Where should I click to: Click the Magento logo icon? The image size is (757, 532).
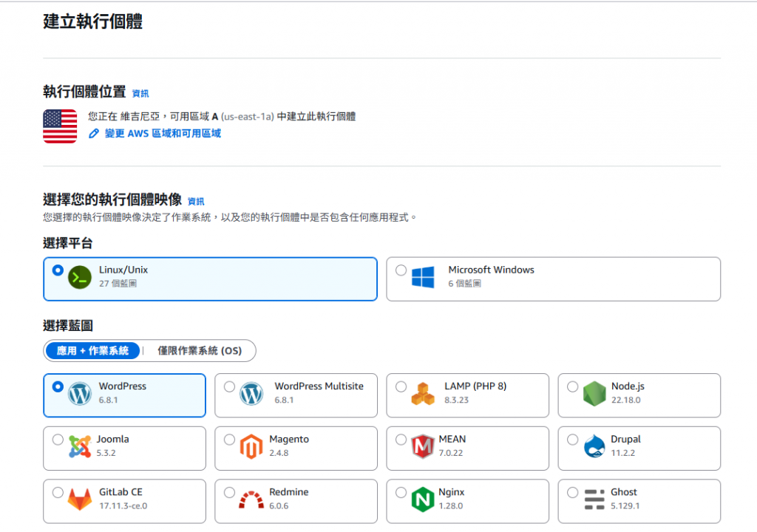(251, 446)
